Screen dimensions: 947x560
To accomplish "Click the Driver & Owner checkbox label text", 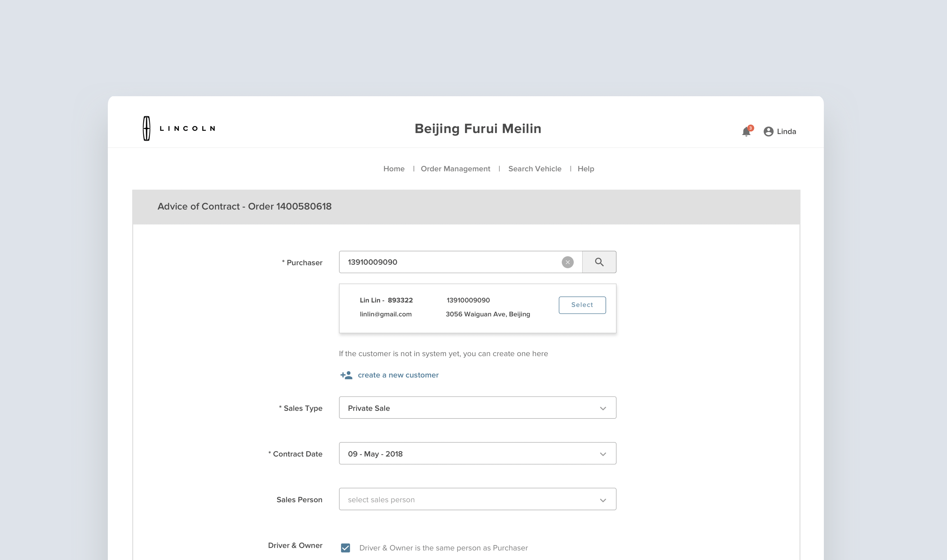I will 443,548.
